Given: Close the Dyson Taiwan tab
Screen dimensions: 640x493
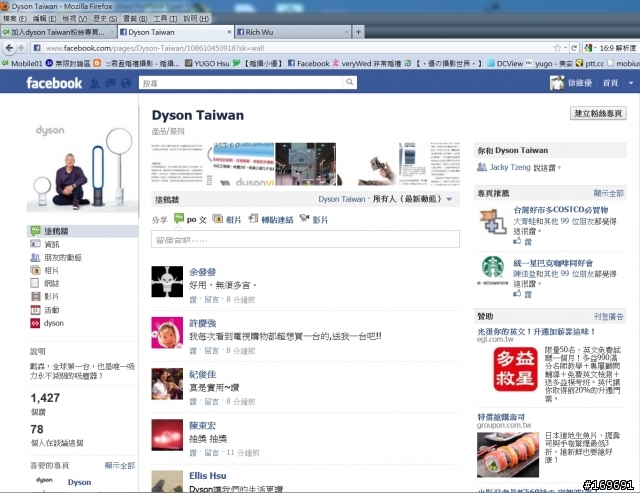Looking at the screenshot, I should (229, 32).
